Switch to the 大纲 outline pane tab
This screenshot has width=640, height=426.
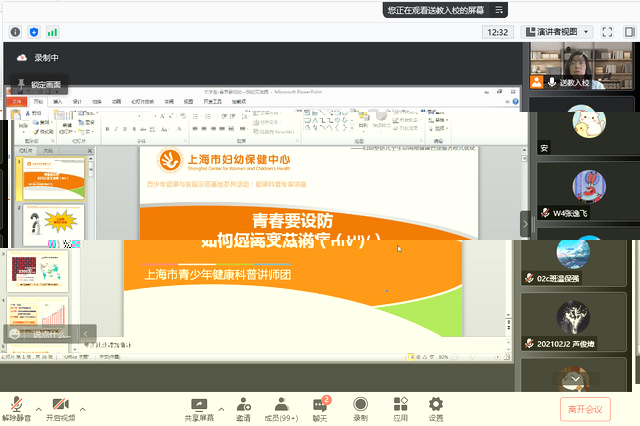point(48,151)
